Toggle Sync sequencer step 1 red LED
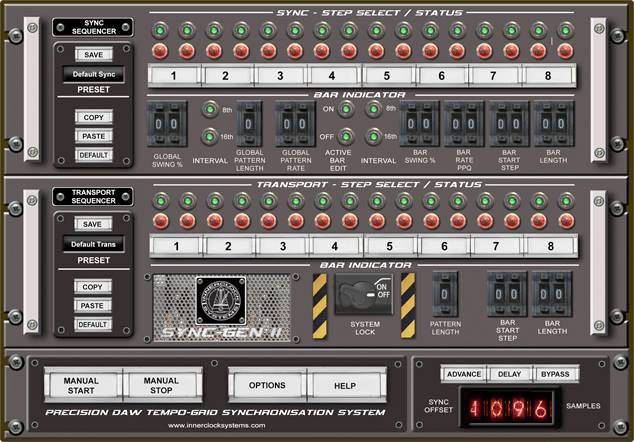This screenshot has width=634, height=442. [x=160, y=51]
